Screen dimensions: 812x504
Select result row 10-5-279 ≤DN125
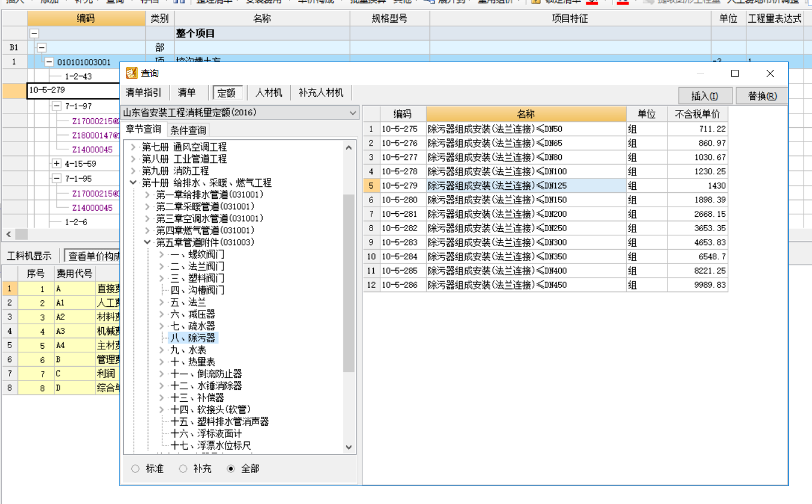pyautogui.click(x=545, y=186)
